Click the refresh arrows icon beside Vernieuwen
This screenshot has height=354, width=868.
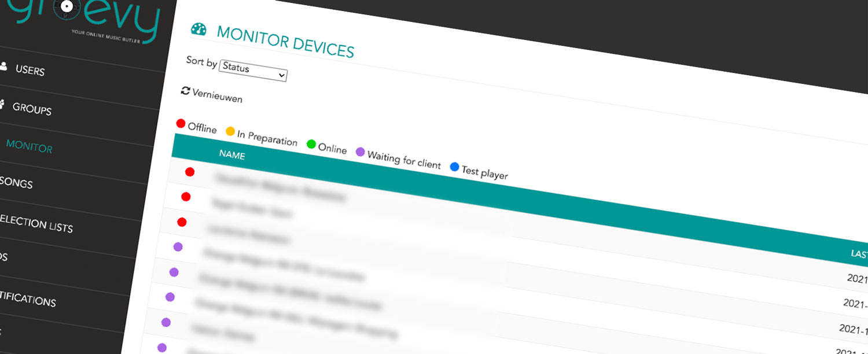(185, 91)
